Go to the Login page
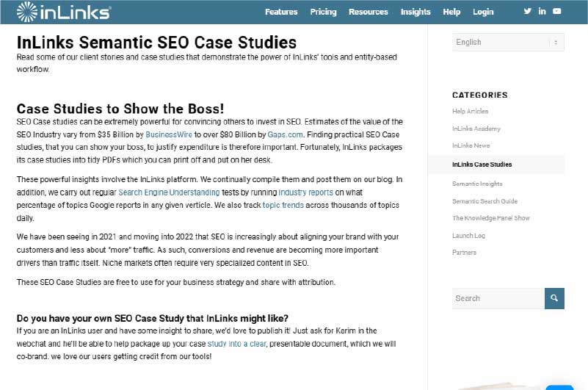Viewport: 588px width, 390px height. pos(483,12)
